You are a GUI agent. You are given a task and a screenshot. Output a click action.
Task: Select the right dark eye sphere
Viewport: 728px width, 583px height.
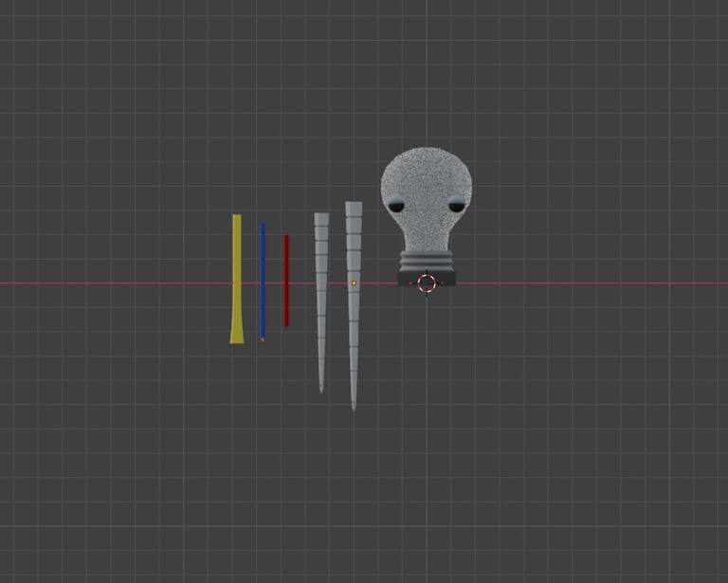click(456, 204)
